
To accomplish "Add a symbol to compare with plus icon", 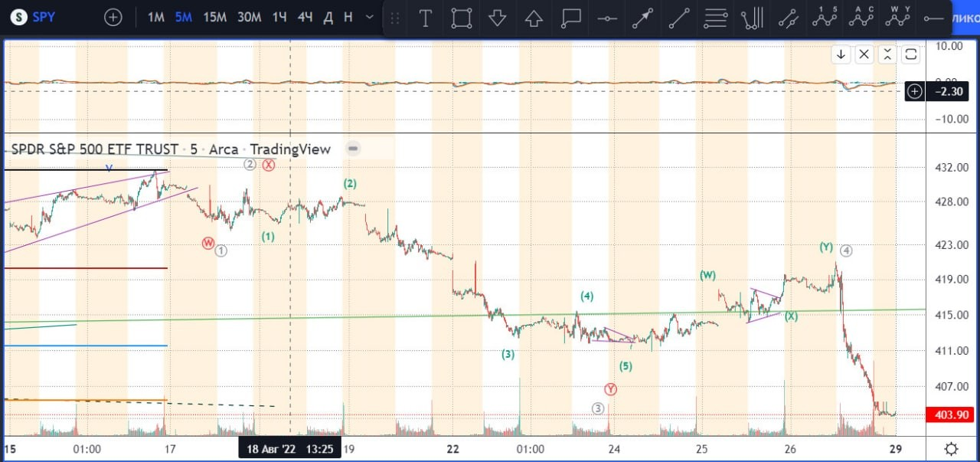I will (113, 17).
